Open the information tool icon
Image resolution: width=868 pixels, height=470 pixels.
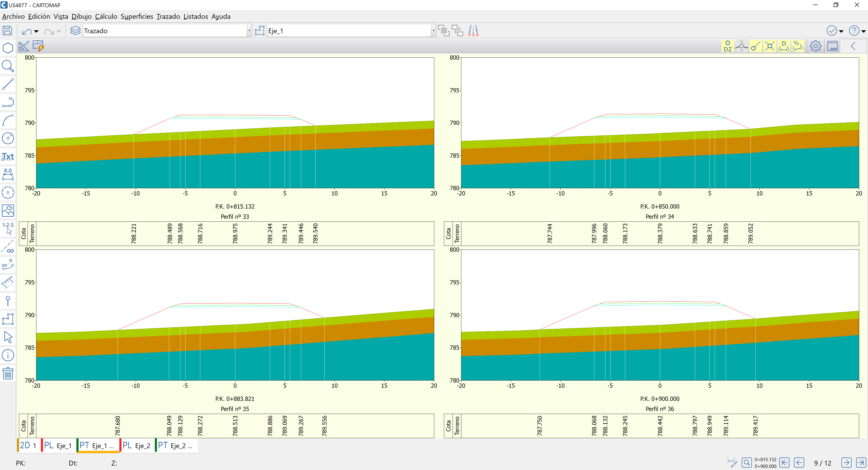coord(8,355)
